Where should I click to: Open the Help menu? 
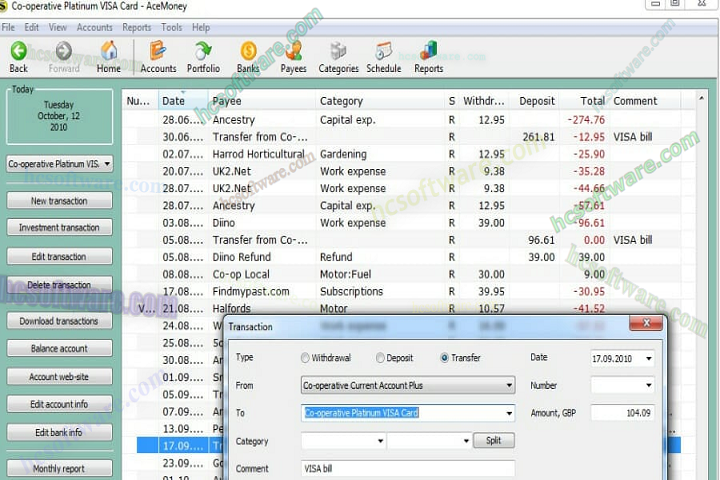pos(201,28)
